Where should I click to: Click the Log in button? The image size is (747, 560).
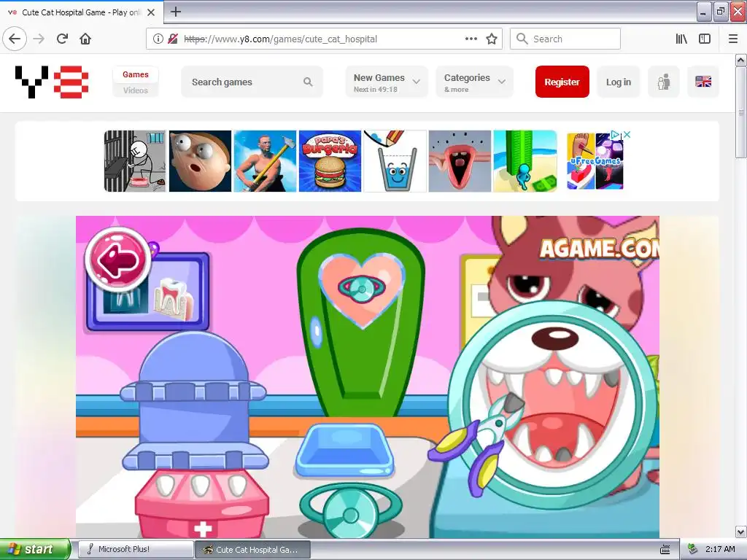coord(619,82)
